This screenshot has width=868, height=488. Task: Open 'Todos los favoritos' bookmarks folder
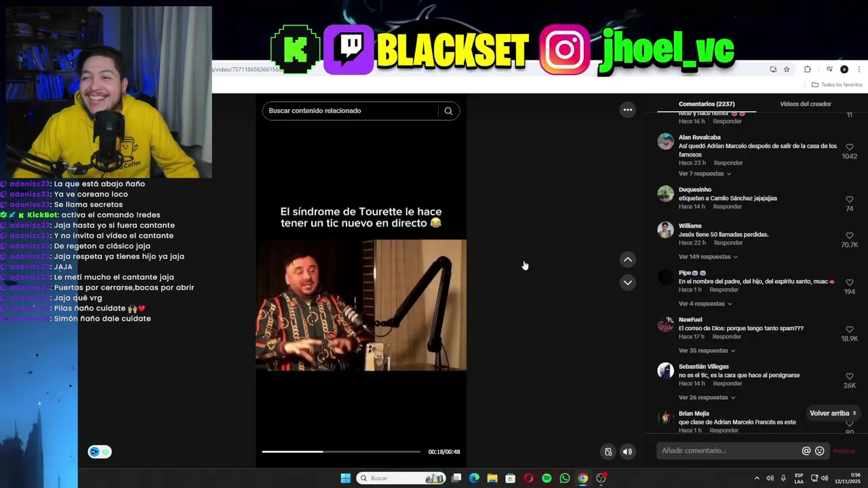pyautogui.click(x=837, y=85)
